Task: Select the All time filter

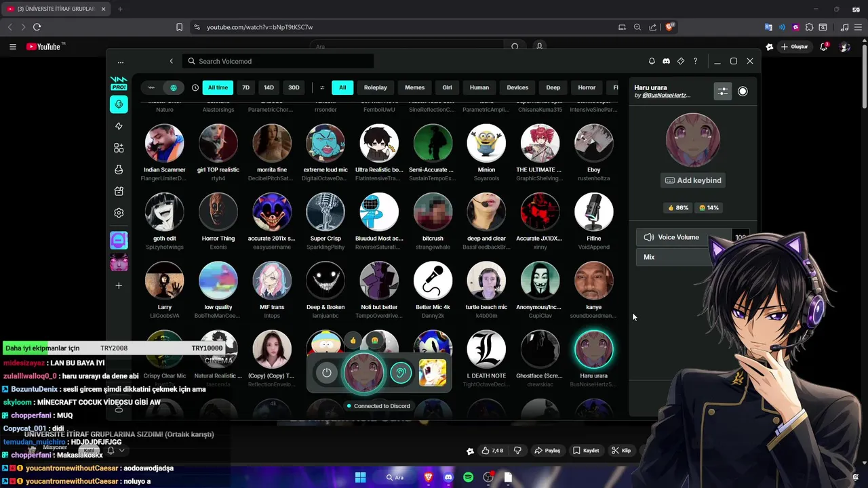Action: [218, 87]
